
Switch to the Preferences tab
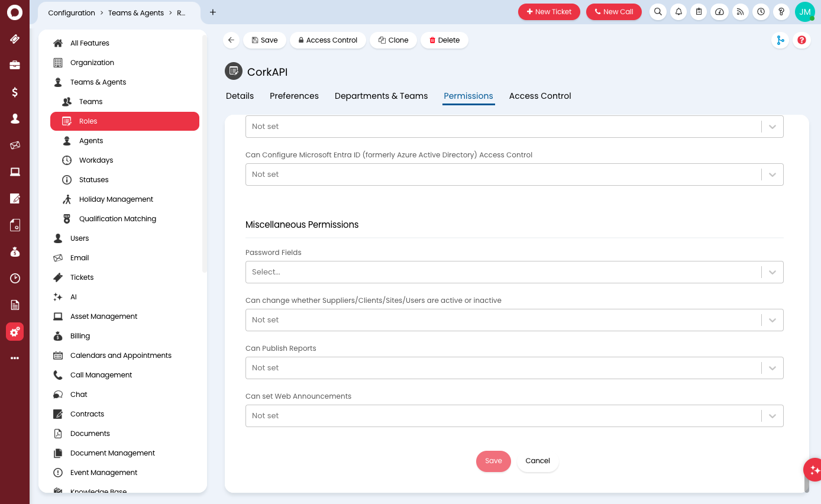tap(294, 96)
